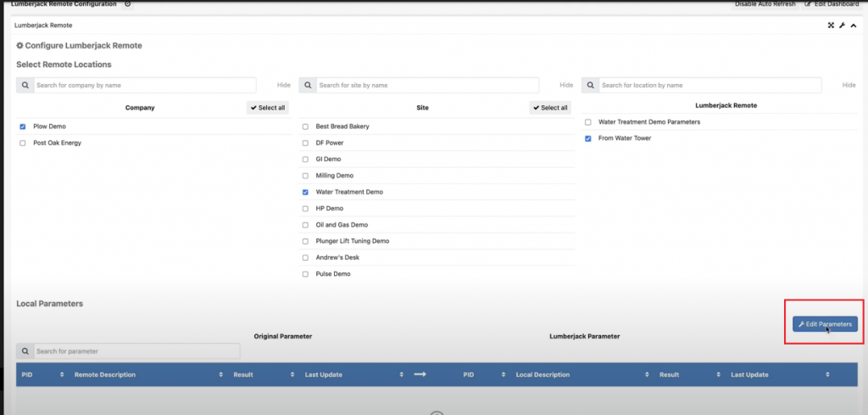Uncheck the Plow Demo company checkbox
The height and width of the screenshot is (415, 868).
23,126
